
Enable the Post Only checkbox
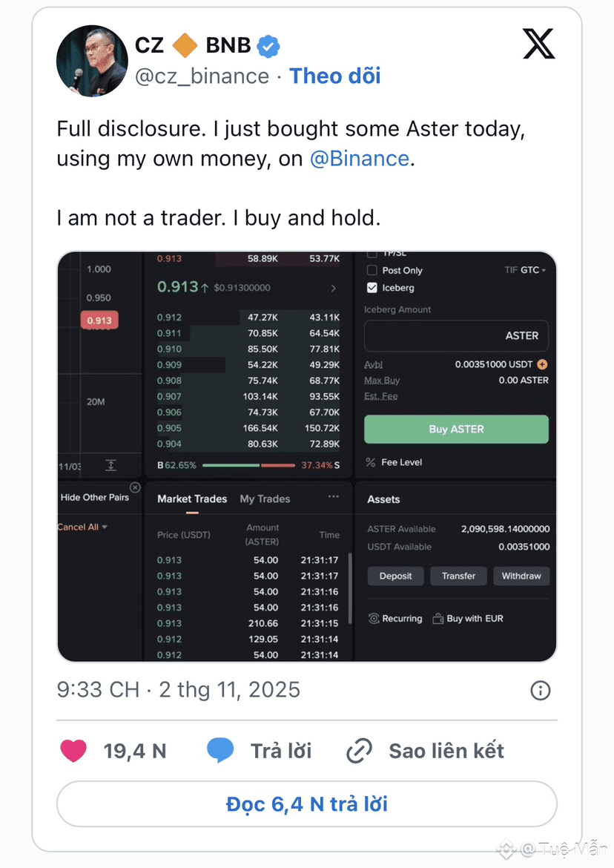372,271
